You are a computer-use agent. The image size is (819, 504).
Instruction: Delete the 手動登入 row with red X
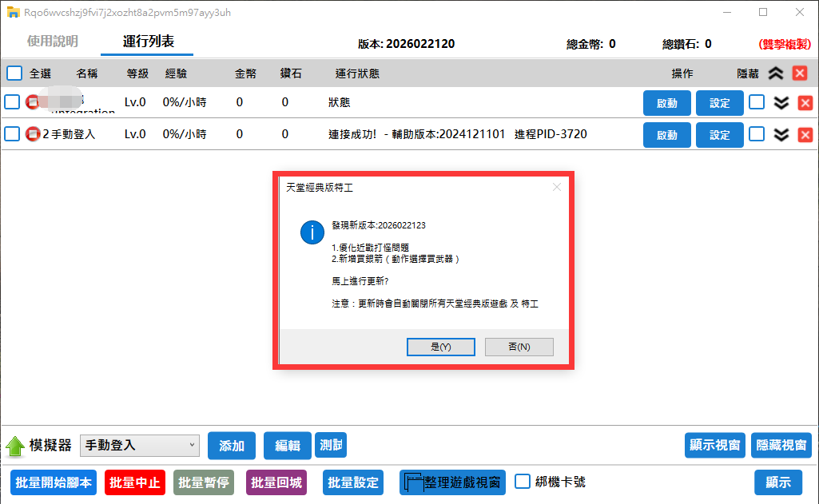[805, 135]
